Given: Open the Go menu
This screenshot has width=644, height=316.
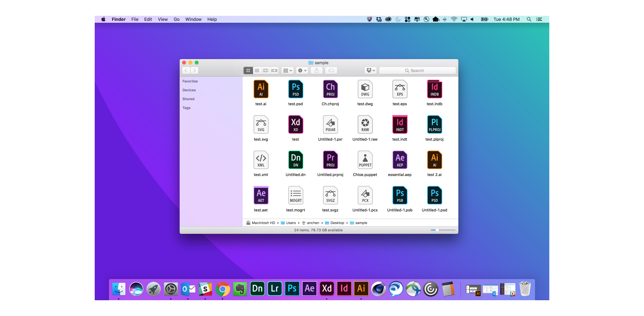Looking at the screenshot, I should tap(176, 19).
